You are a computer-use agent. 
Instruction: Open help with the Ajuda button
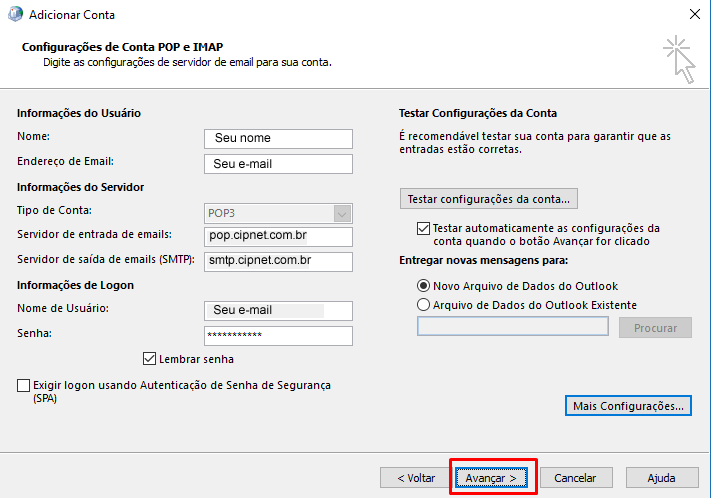(x=662, y=478)
